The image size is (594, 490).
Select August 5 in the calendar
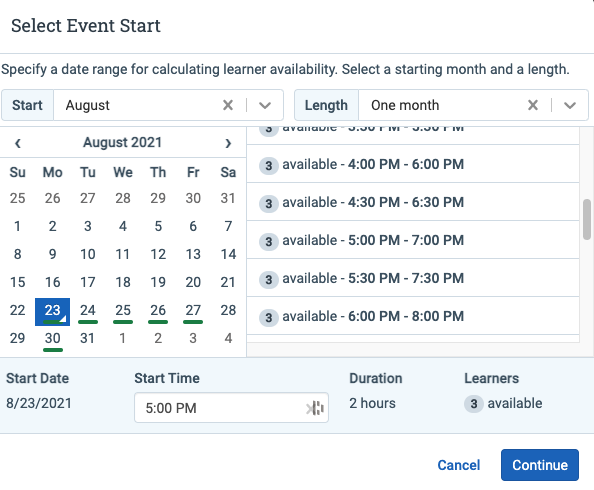[158, 227]
